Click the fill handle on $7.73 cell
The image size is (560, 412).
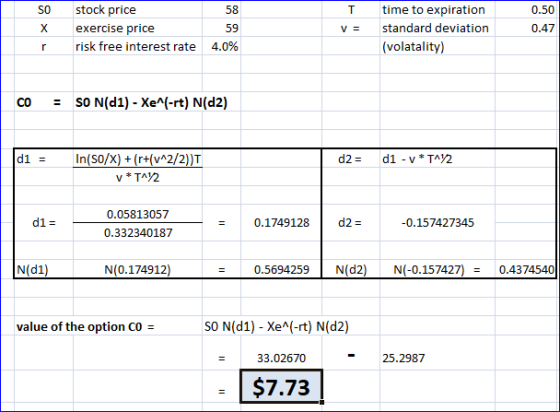[322, 402]
